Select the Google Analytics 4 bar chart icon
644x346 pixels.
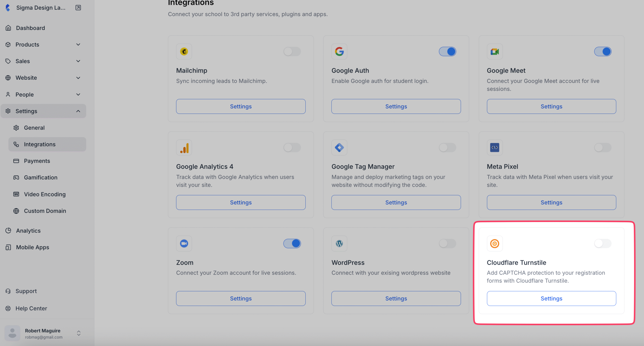184,148
